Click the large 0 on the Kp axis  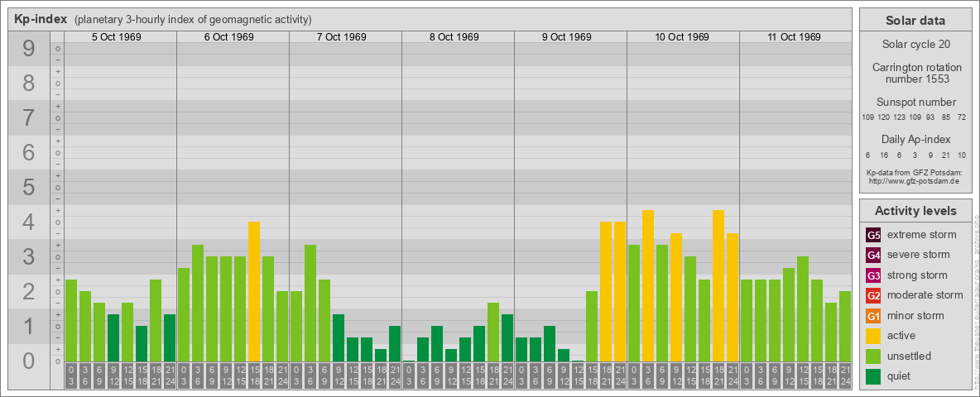[28, 361]
